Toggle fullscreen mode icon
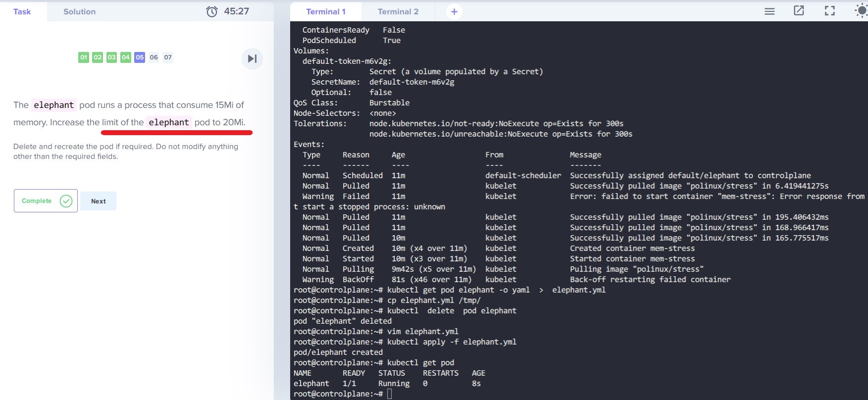Viewport: 868px width, 400px height. click(830, 11)
